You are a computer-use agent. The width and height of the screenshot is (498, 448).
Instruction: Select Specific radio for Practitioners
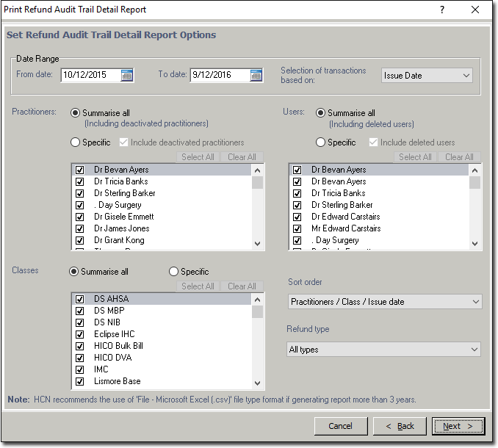click(x=75, y=142)
